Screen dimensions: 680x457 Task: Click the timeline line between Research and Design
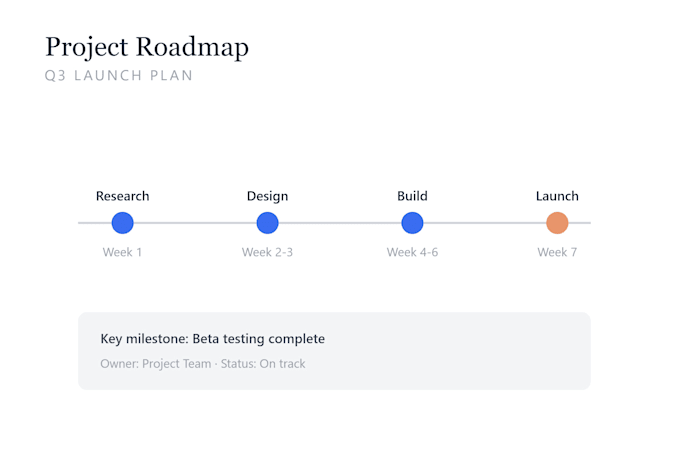point(195,223)
